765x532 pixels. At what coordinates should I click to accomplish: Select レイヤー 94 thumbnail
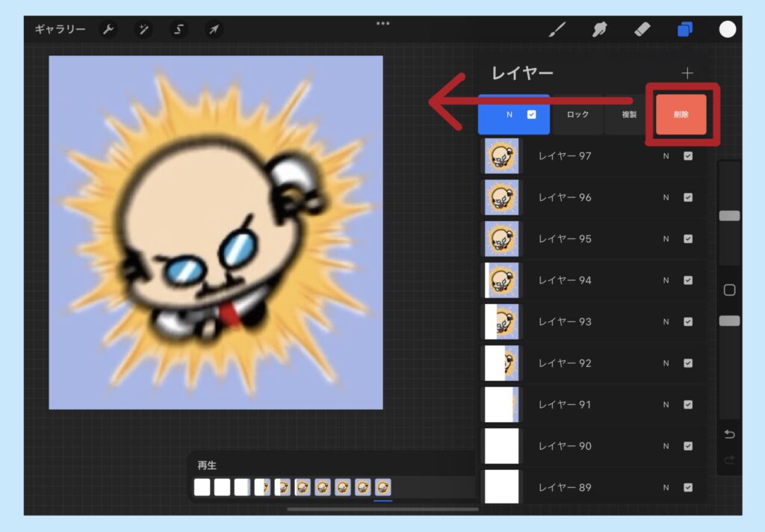[x=501, y=280]
